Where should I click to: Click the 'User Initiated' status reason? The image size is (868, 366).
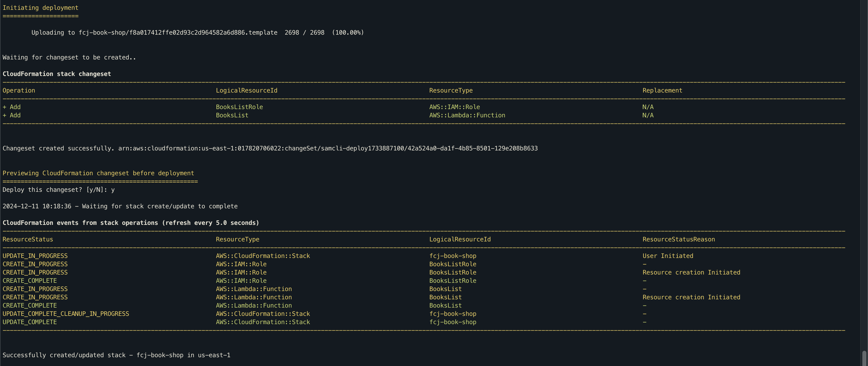(668, 256)
